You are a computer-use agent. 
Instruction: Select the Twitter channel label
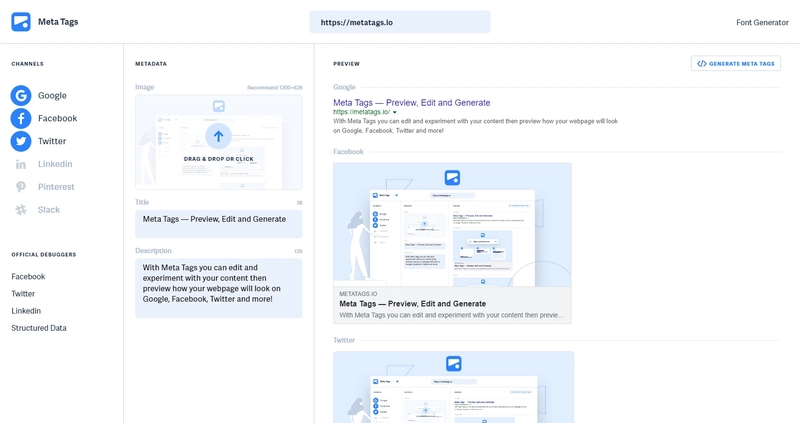coord(52,141)
